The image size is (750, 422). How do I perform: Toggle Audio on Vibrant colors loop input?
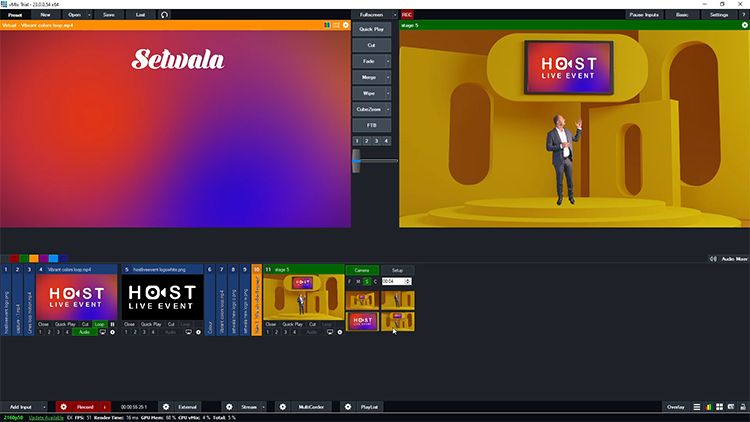pos(84,332)
